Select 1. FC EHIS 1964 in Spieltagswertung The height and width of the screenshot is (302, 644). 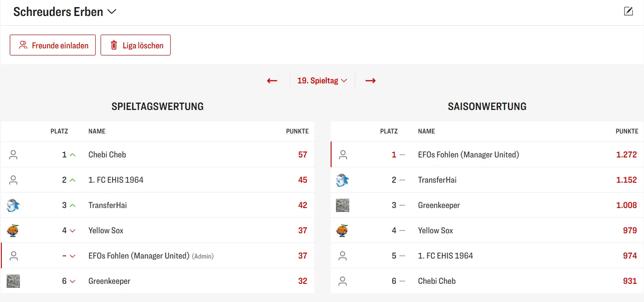pos(116,180)
